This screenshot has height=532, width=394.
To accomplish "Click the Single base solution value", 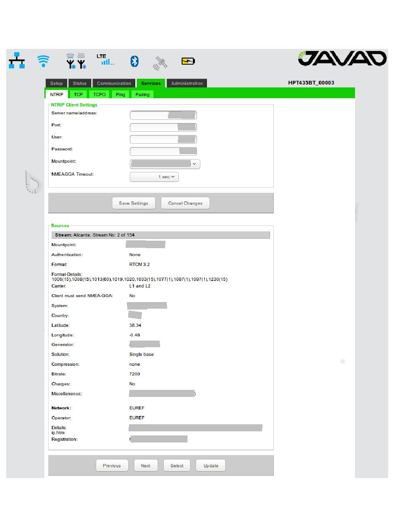I will click(142, 354).
